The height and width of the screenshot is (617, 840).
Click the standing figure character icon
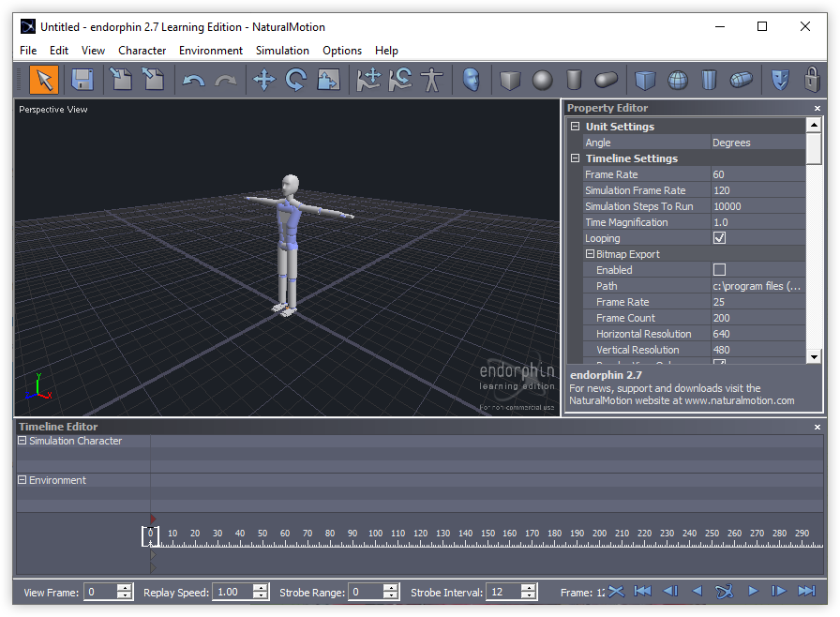432,80
